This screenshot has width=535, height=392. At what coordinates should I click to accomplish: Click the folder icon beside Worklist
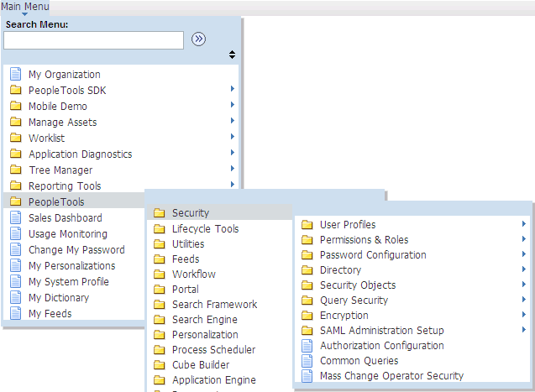click(15, 138)
